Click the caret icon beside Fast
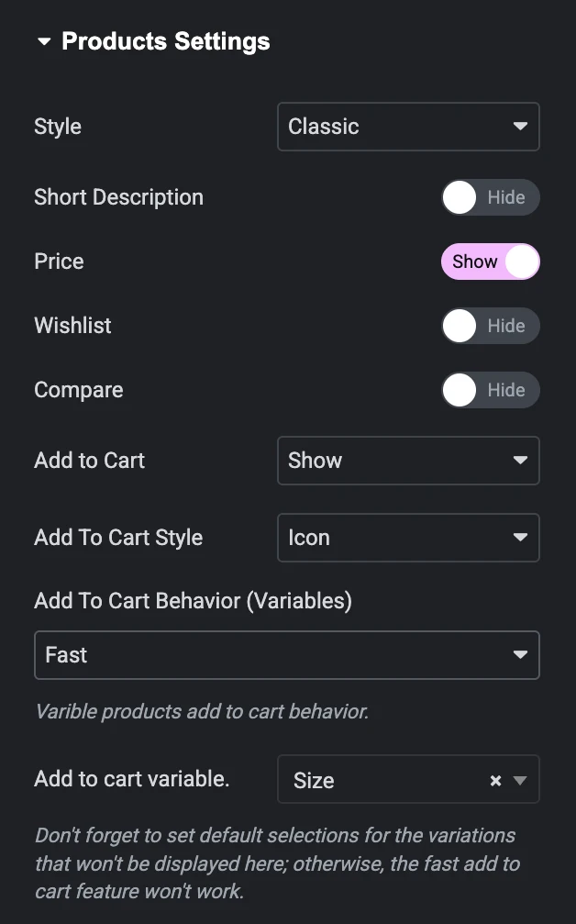Viewport: 576px width, 924px height. point(520,655)
